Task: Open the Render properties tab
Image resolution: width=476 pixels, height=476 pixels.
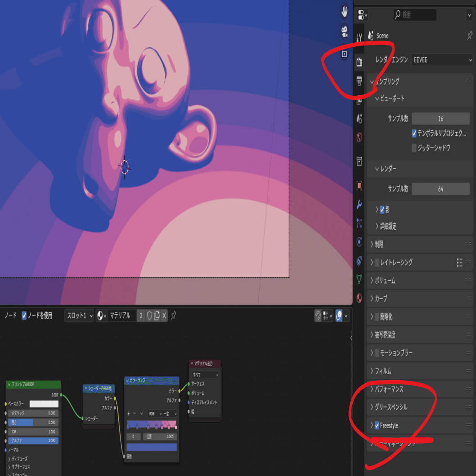Action: [359, 62]
